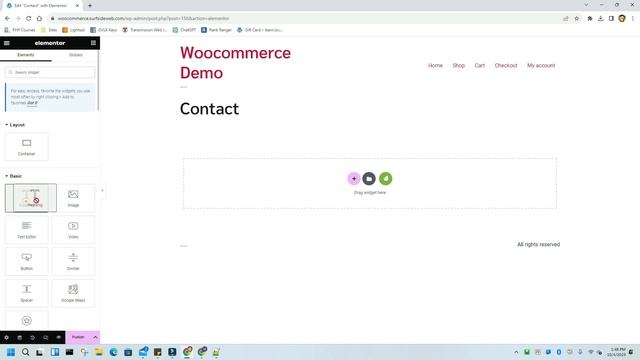Open Chrome three-dot menu

(633, 18)
